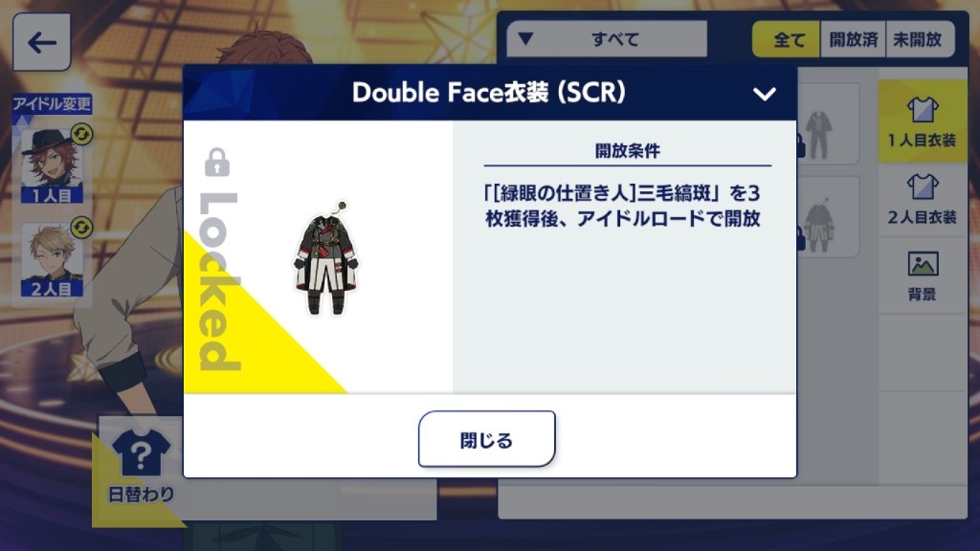
Task: Select the 1人目 idol portrait
Action: (x=52, y=165)
